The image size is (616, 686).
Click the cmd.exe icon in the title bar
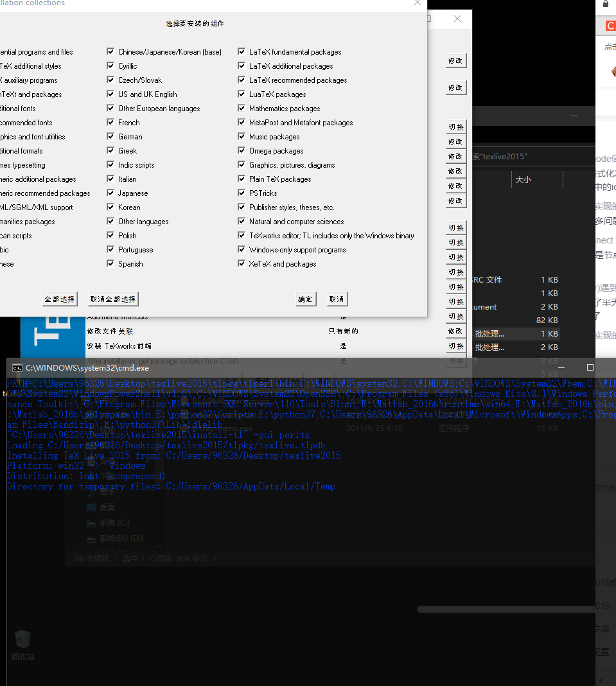(17, 368)
